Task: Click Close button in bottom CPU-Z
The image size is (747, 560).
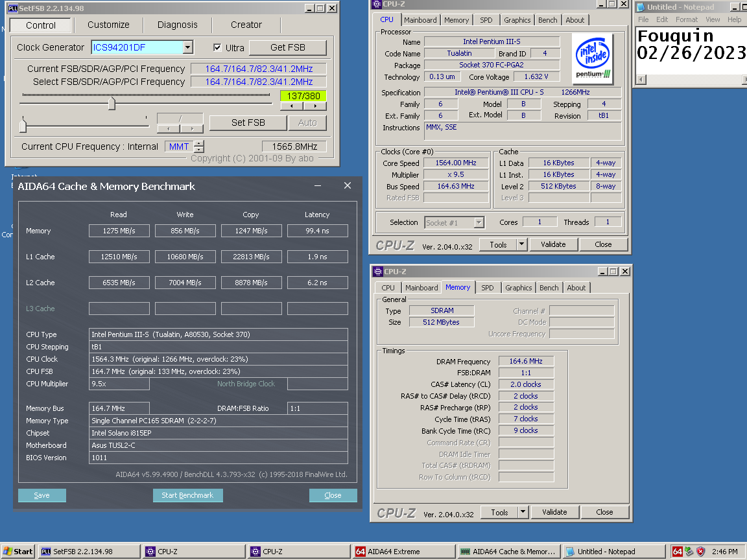Action: point(604,512)
